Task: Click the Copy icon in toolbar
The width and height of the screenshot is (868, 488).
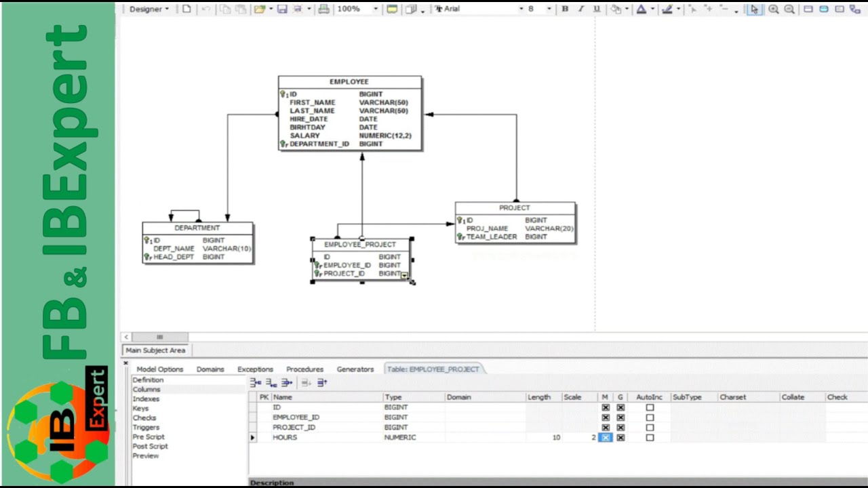Action: coord(224,9)
